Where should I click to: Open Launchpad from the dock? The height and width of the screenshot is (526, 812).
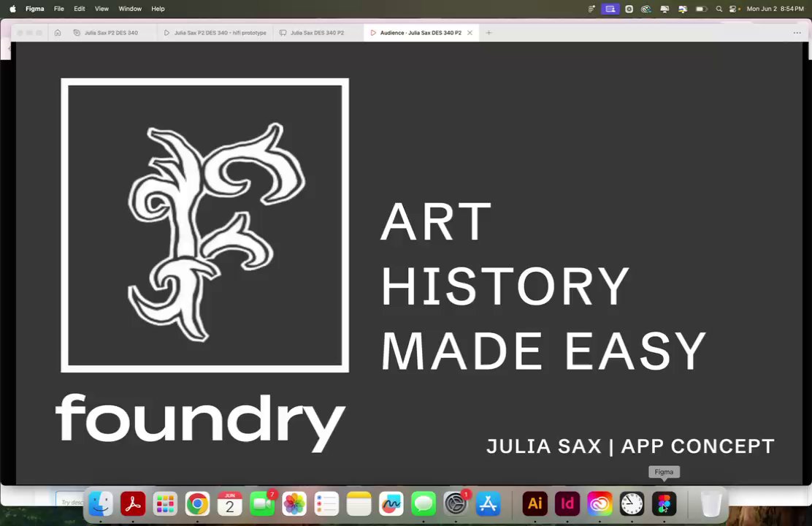(165, 503)
